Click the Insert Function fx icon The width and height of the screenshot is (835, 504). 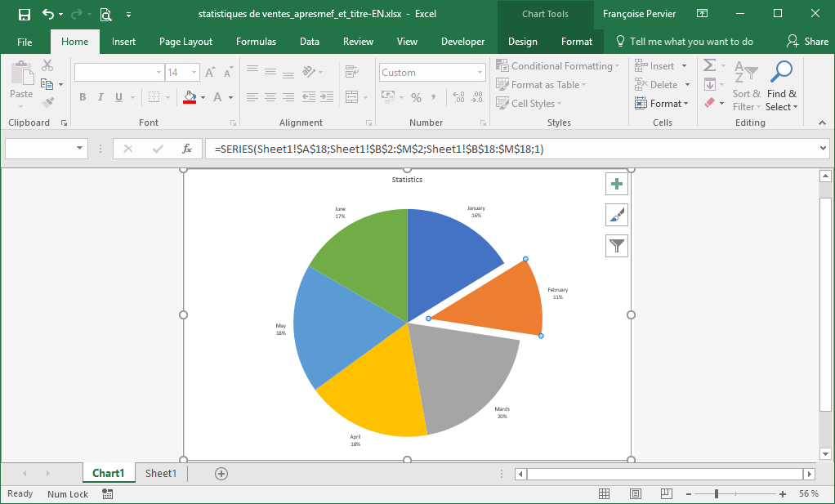pyautogui.click(x=187, y=149)
